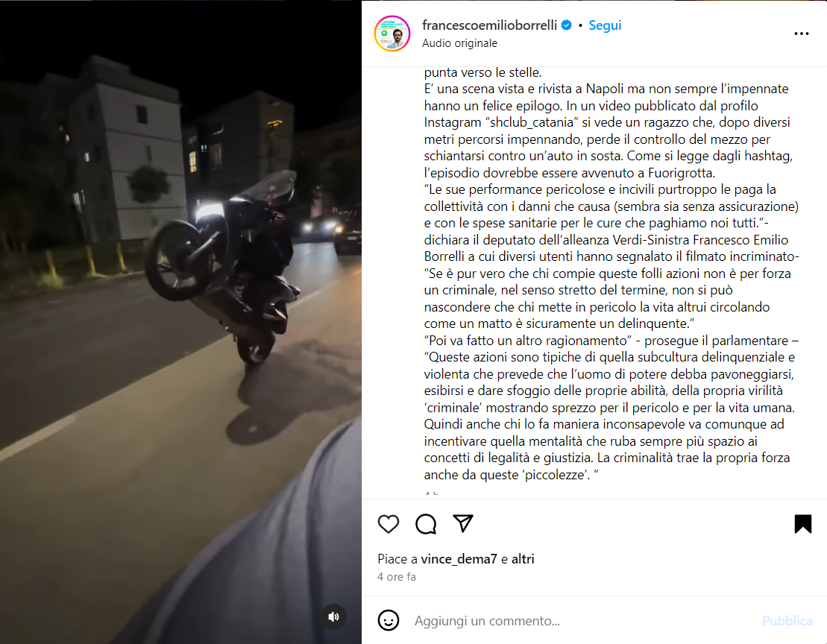This screenshot has width=827, height=644.
Task: Click the '4 ore fa' timestamp
Action: [397, 577]
